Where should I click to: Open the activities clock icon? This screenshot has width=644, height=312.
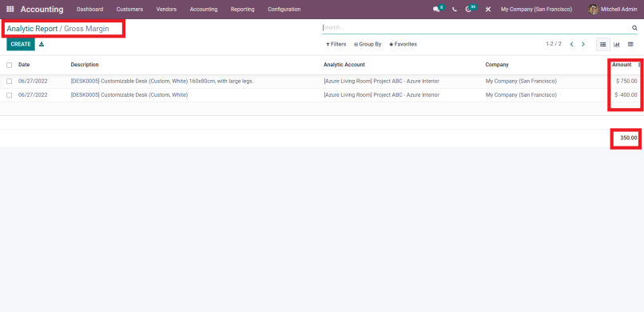coord(468,9)
